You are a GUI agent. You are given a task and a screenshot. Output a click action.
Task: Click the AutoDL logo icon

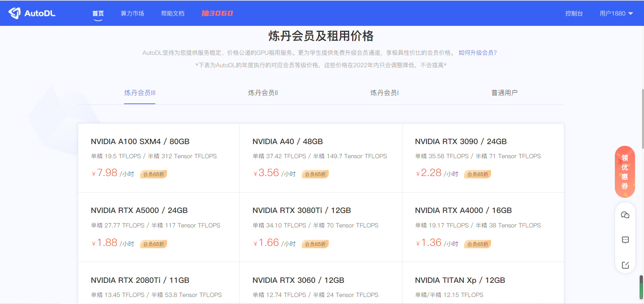pos(14,13)
